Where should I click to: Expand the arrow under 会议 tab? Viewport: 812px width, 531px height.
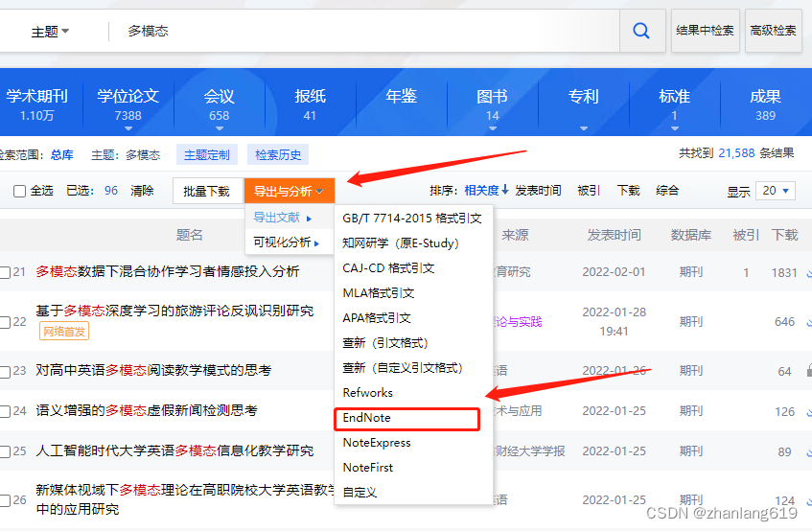tap(219, 128)
